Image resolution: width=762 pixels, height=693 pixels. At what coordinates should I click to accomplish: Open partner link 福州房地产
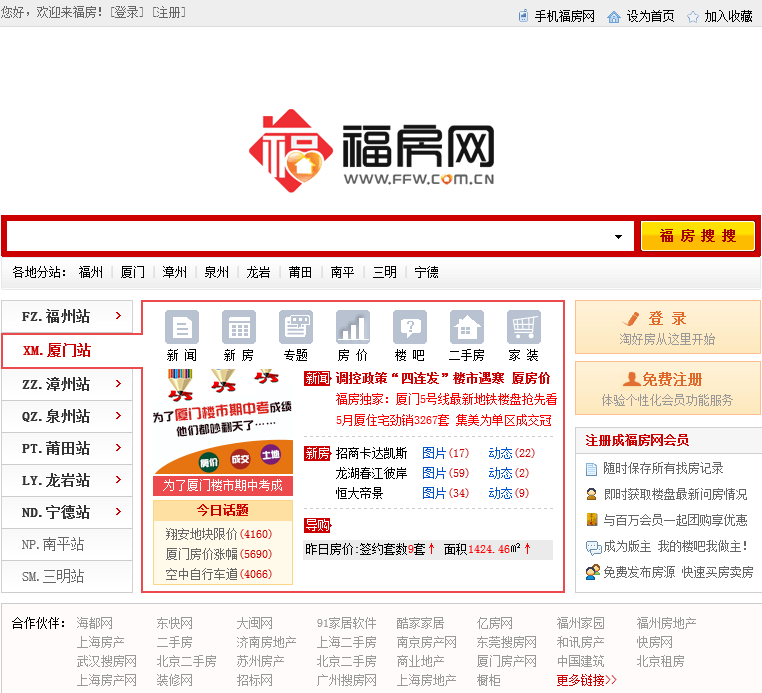click(666, 623)
